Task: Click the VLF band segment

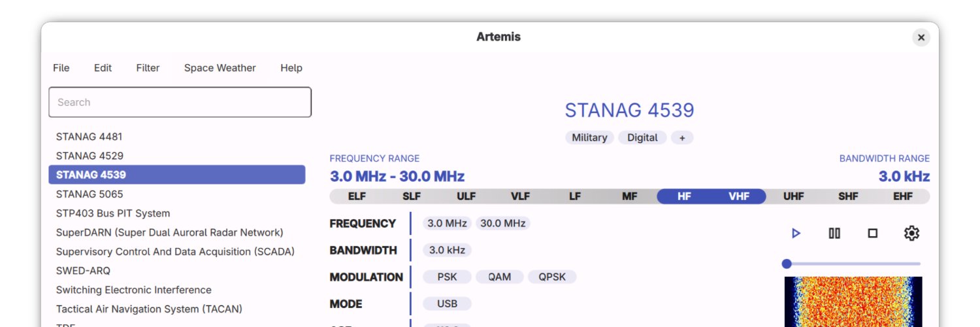Action: point(521,196)
